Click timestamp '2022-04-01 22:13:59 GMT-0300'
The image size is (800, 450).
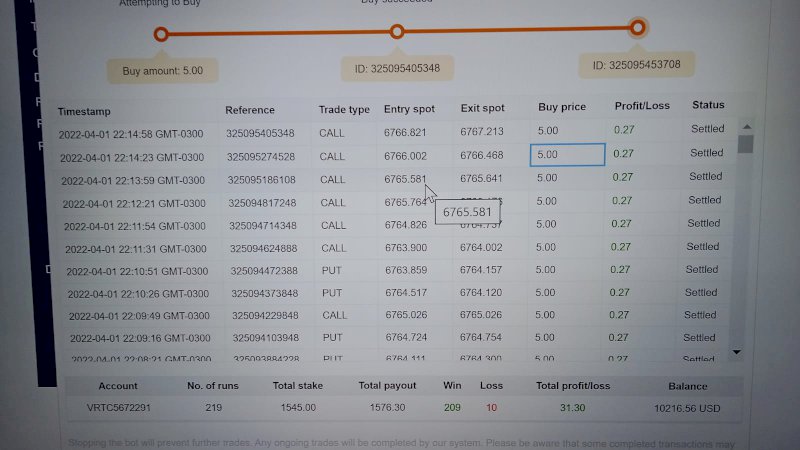pos(133,181)
